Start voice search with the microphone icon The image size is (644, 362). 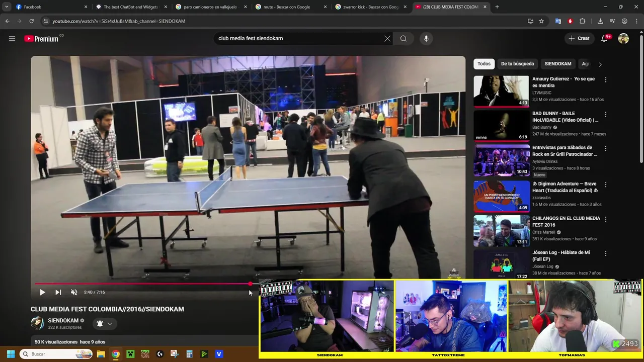coord(426,38)
